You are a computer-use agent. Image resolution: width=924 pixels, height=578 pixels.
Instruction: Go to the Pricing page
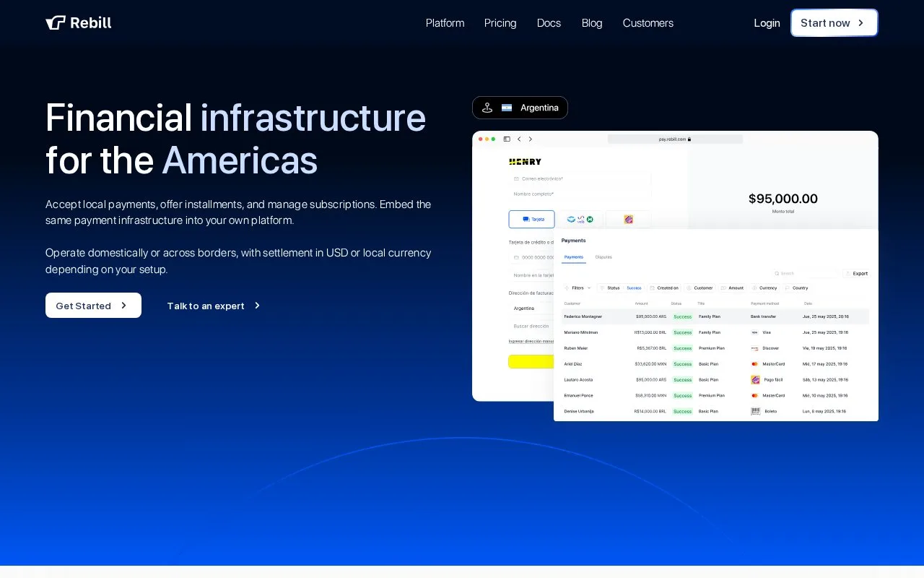click(x=500, y=23)
